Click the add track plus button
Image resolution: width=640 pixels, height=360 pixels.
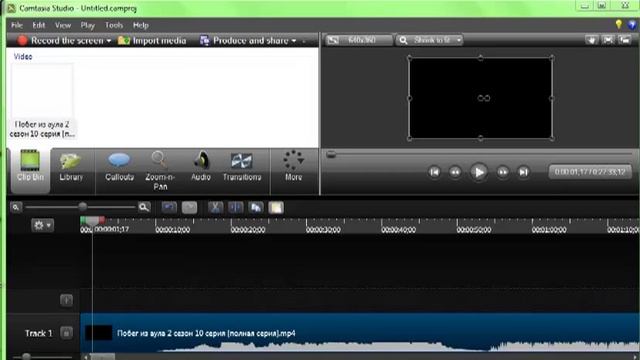[x=66, y=300]
